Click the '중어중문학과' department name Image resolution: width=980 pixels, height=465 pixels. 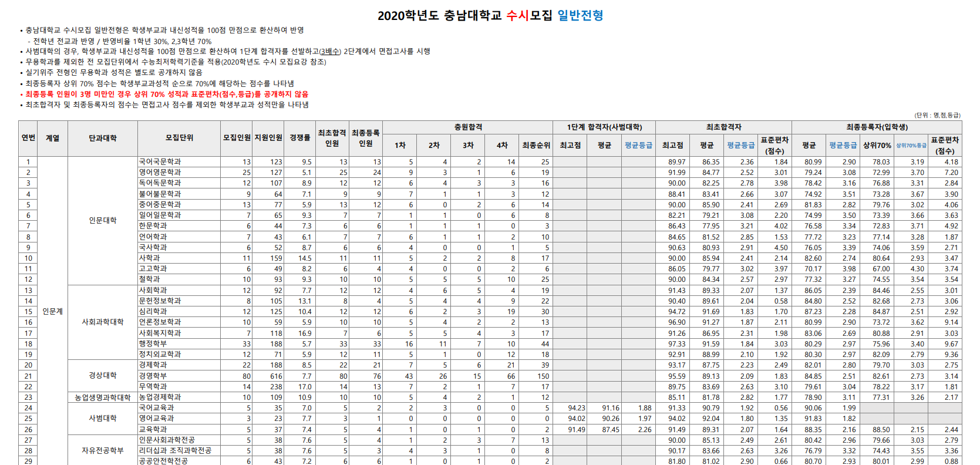click(160, 204)
